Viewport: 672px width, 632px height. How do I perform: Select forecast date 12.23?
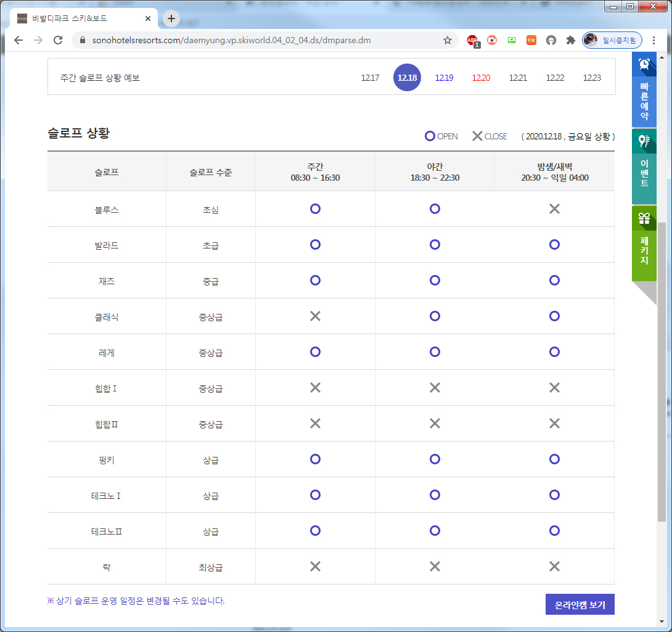coord(592,78)
